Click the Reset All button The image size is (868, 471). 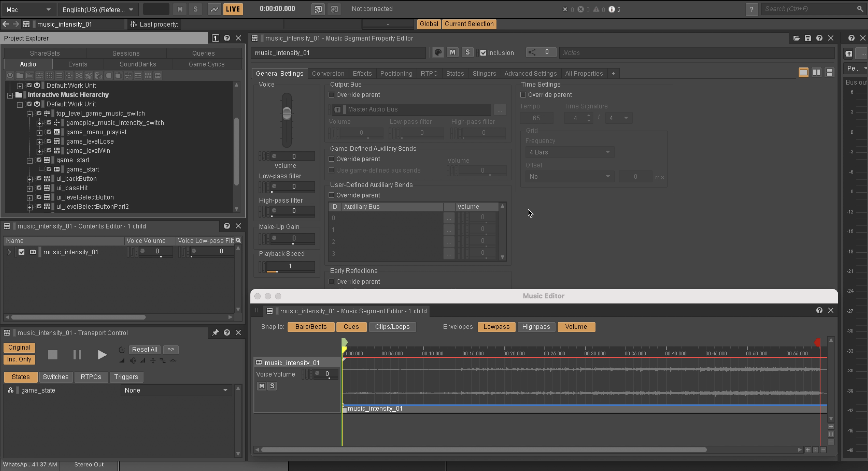pyautogui.click(x=144, y=349)
